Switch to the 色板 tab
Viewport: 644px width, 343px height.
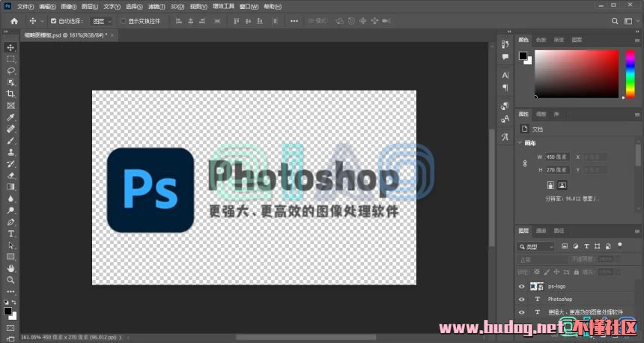[541, 40]
